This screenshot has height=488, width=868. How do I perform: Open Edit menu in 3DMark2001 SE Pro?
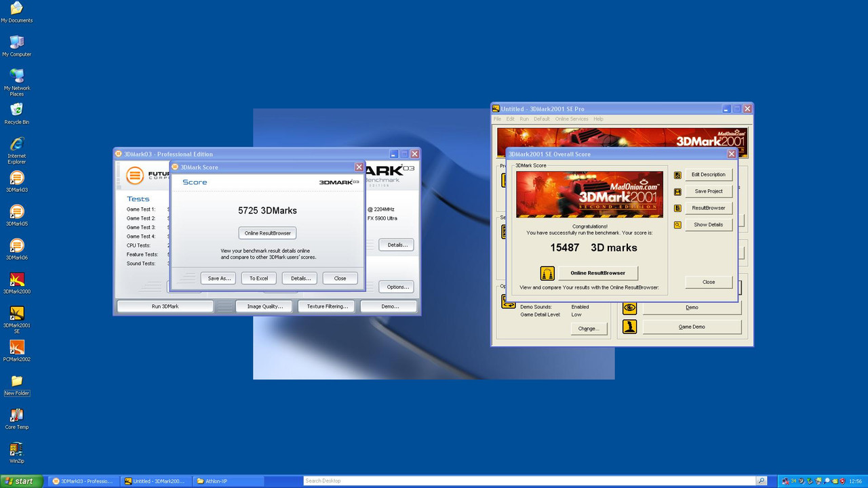[x=510, y=119]
